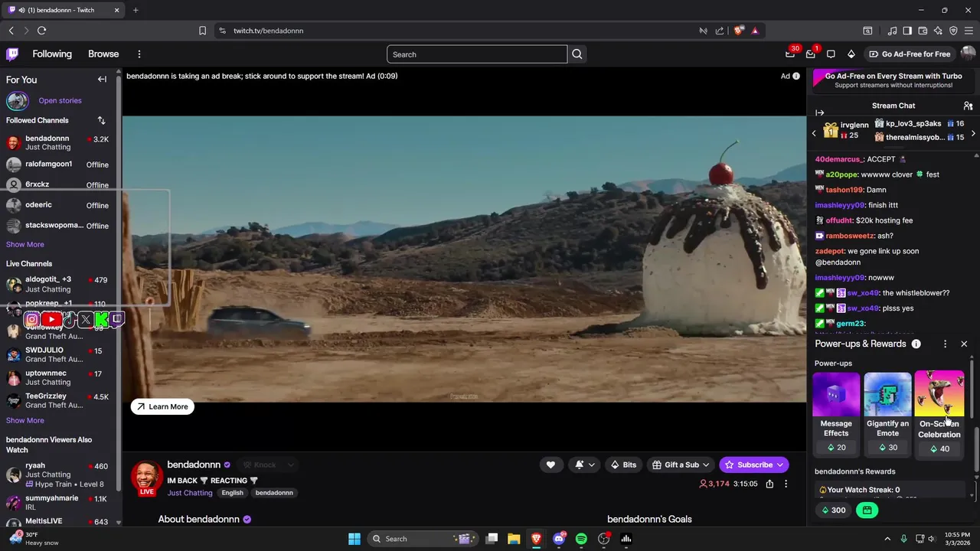The image size is (980, 551).
Task: Open the stream more options menu
Action: tap(786, 484)
